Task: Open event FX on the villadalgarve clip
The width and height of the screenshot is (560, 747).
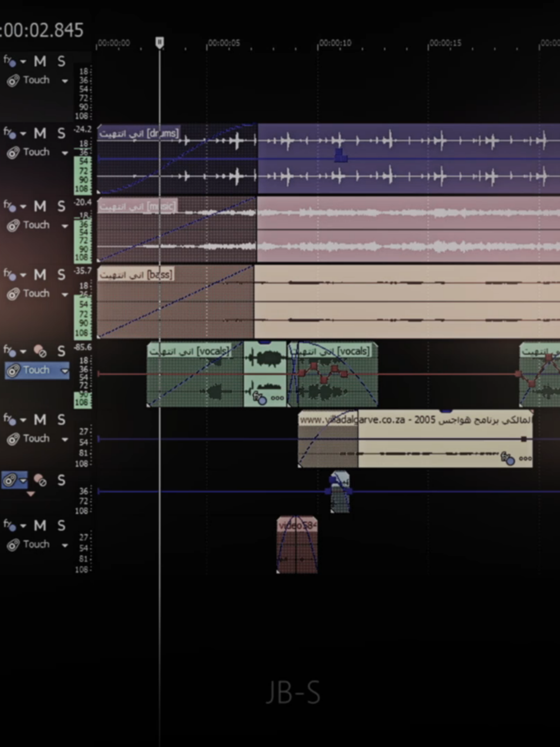Action: [x=508, y=458]
